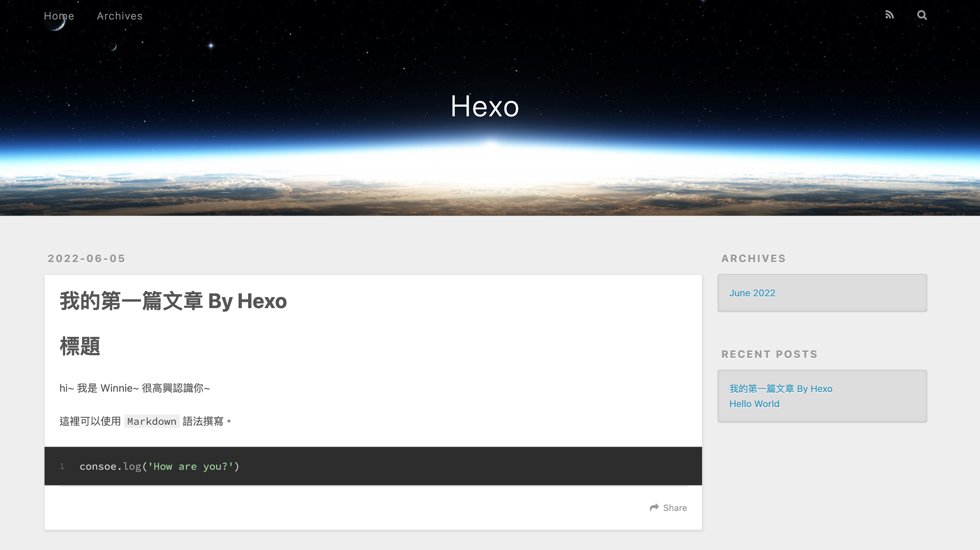Go to the Home nav item
Screen dimensions: 980x550
coord(59,16)
